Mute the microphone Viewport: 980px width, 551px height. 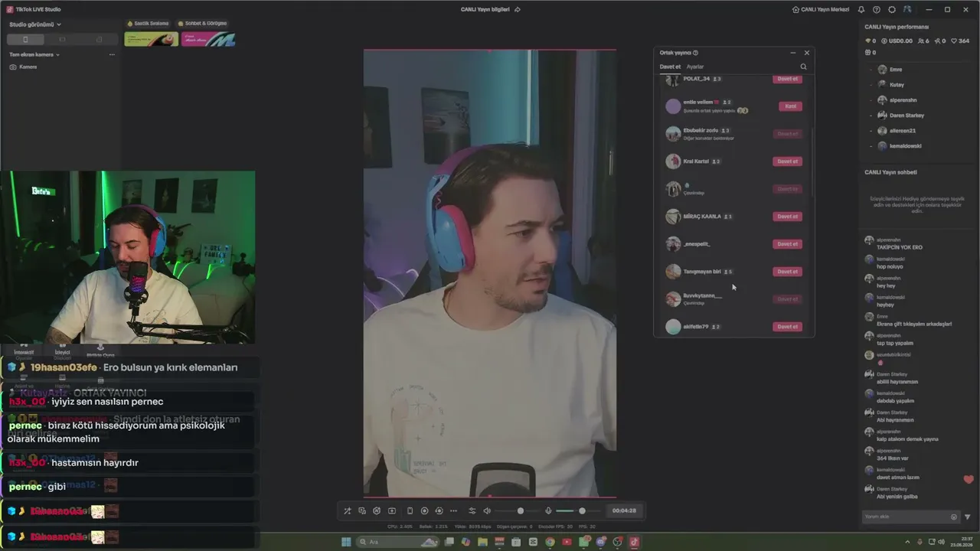548,510
